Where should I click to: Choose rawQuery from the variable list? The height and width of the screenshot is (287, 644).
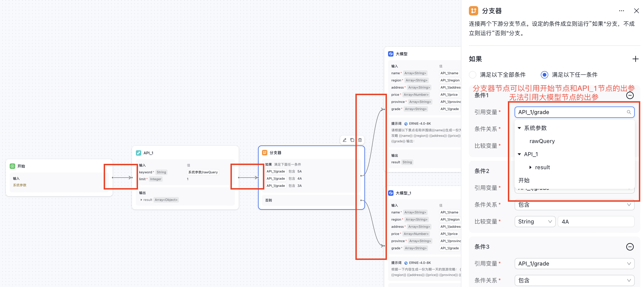[x=542, y=141]
